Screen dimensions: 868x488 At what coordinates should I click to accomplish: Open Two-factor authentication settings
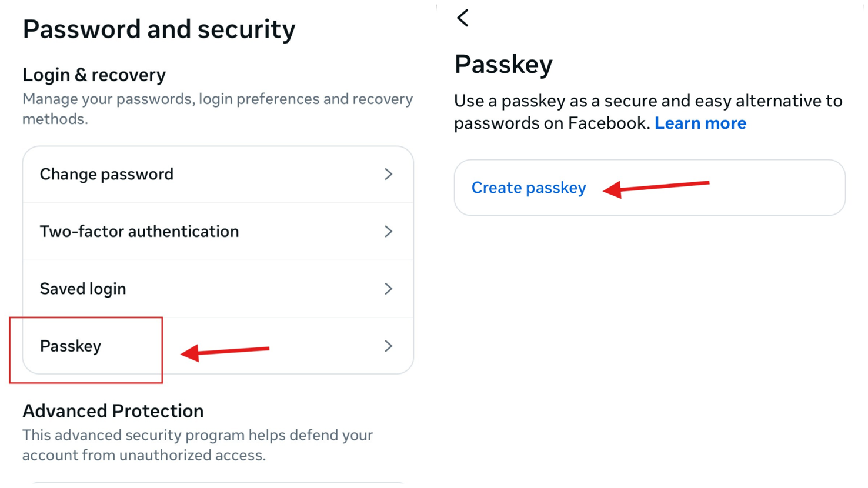(139, 231)
